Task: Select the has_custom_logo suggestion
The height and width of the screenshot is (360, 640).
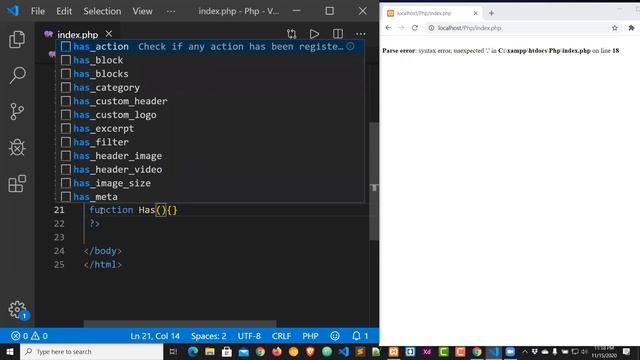Action: [x=210, y=115]
